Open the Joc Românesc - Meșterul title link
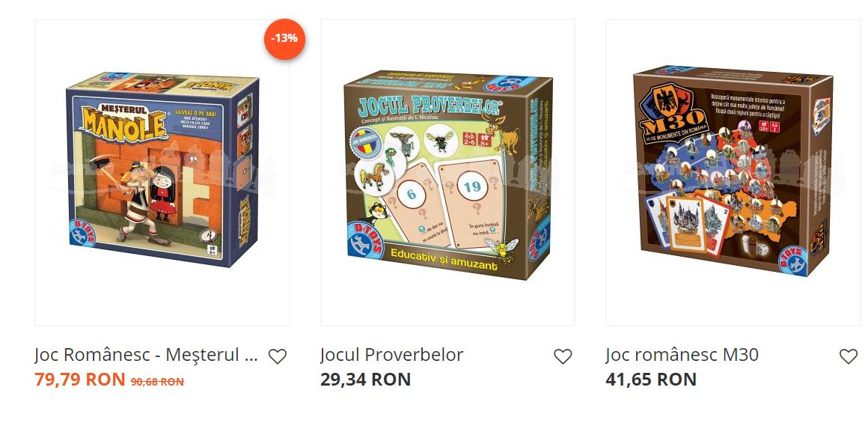The width and height of the screenshot is (868, 426). (146, 355)
